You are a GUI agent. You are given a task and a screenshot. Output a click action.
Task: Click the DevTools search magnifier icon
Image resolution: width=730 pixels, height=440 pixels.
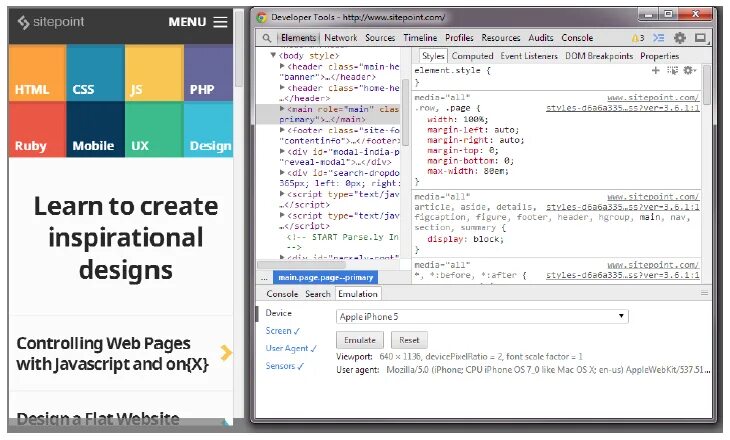tap(267, 38)
